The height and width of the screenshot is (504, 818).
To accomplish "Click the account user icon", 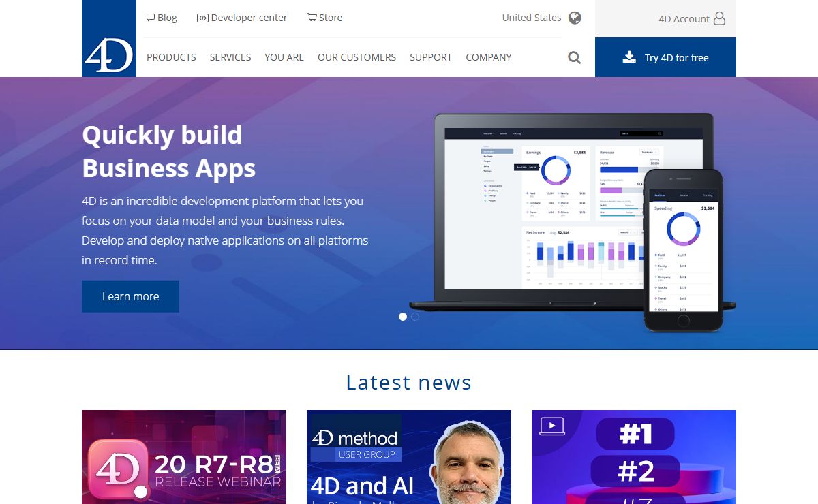I will pyautogui.click(x=719, y=19).
